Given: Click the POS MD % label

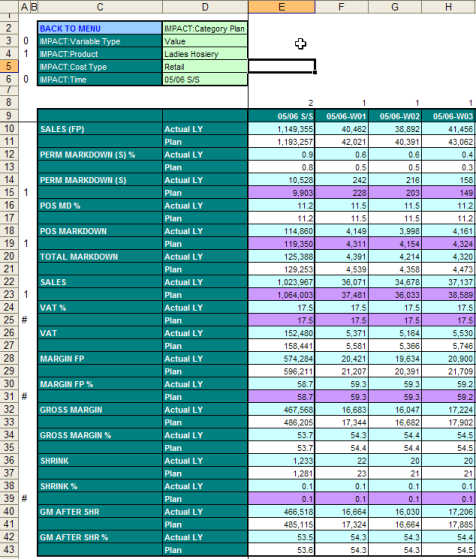Looking at the screenshot, I should coord(60,206).
